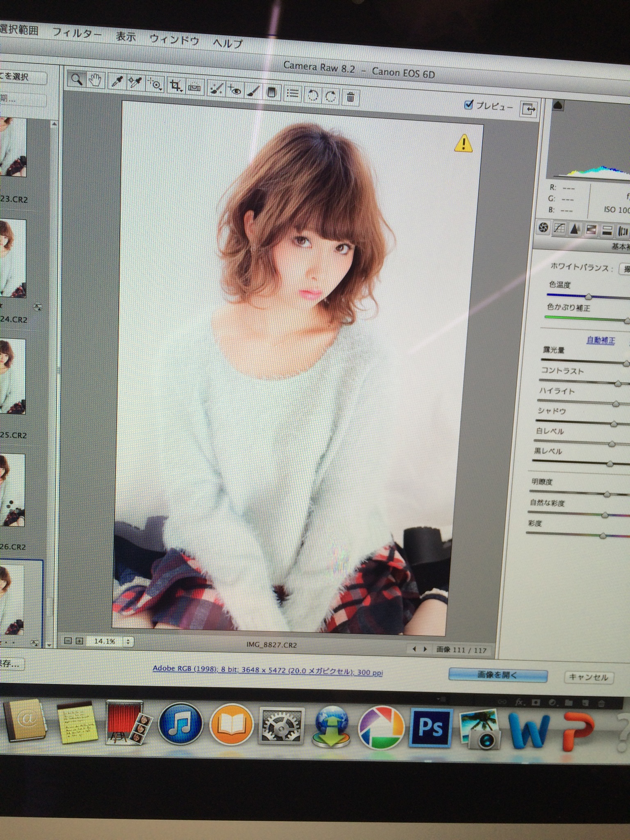The height and width of the screenshot is (840, 630).
Task: Rotate image 90 degrees counterclockwise
Action: click(x=313, y=96)
